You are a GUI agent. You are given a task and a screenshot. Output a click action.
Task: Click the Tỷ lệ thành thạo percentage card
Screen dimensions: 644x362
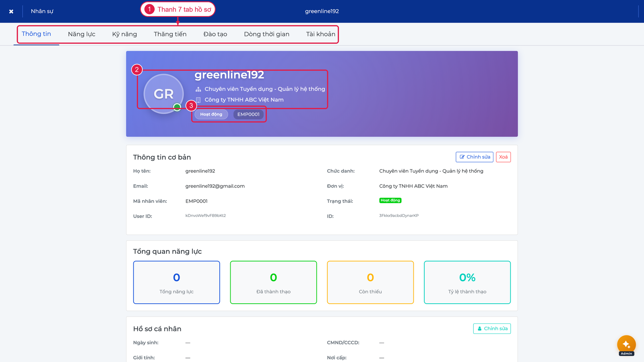point(467,282)
